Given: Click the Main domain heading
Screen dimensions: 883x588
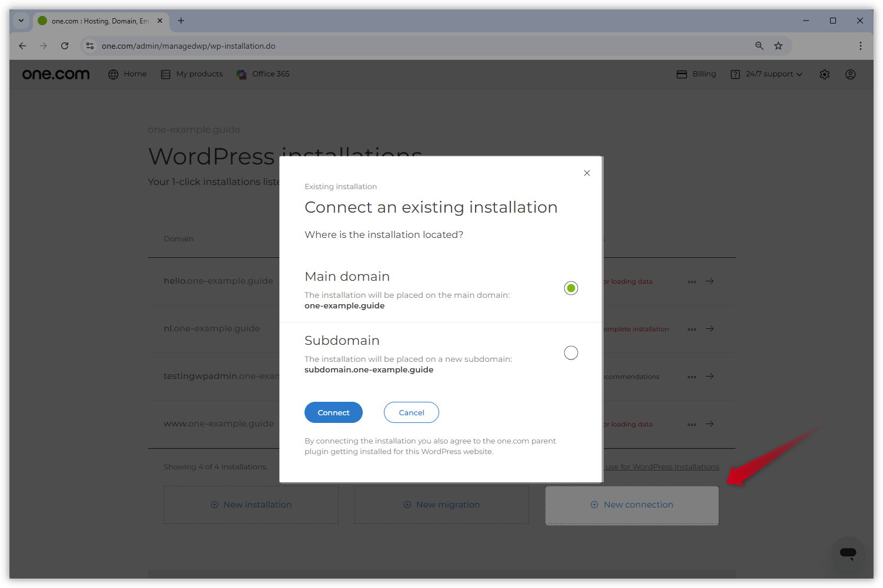Looking at the screenshot, I should 347,277.
